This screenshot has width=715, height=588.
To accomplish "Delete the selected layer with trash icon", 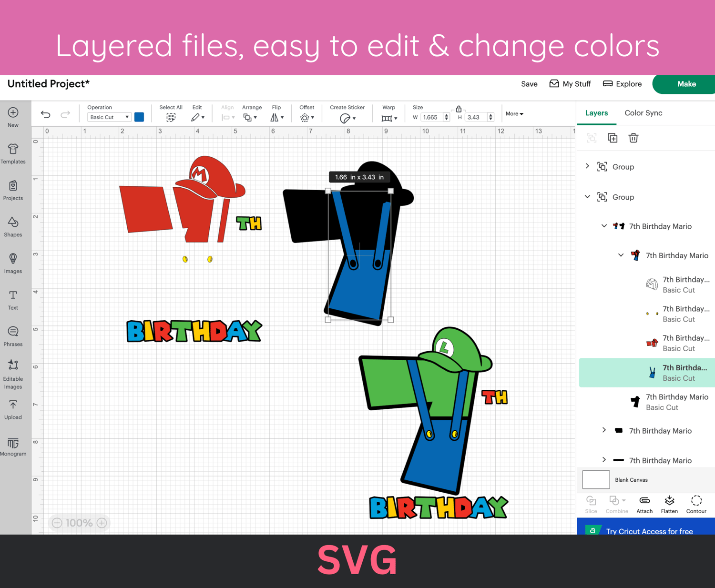I will 633,138.
